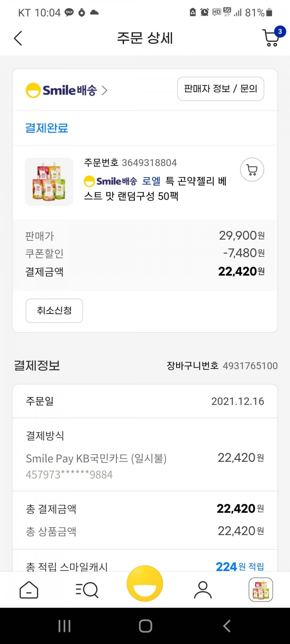The image size is (290, 644).
Task: Open 판매자 정보 / 문의 button
Action: coord(221,89)
